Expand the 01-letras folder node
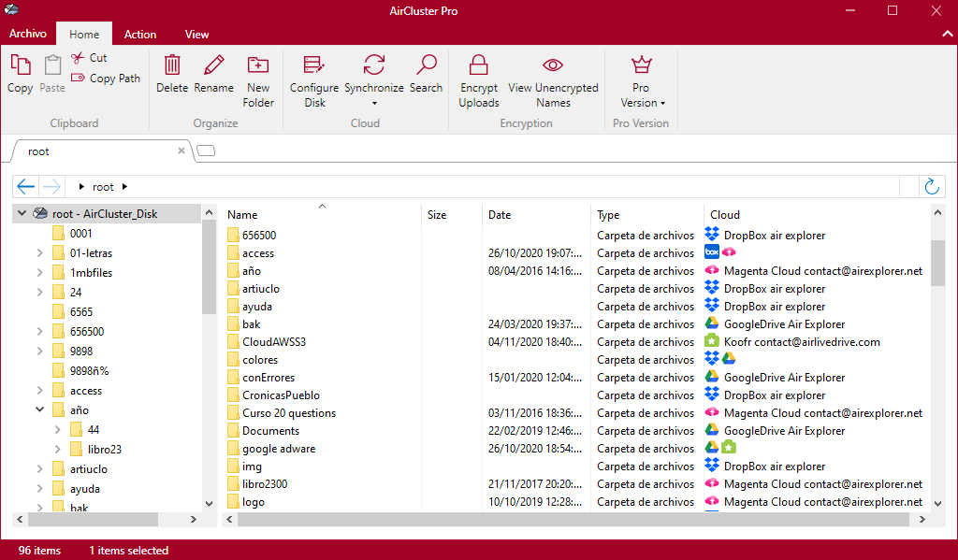 (x=39, y=252)
